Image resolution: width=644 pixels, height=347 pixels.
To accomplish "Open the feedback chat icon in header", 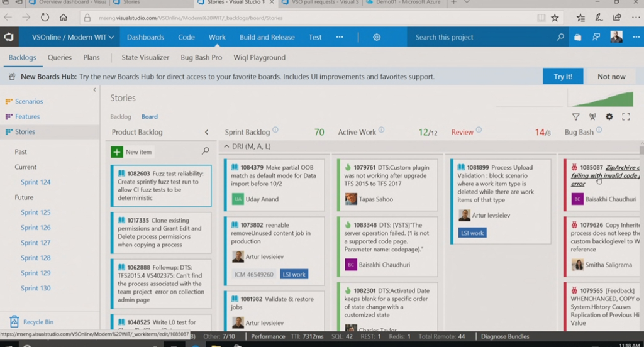I will (596, 37).
